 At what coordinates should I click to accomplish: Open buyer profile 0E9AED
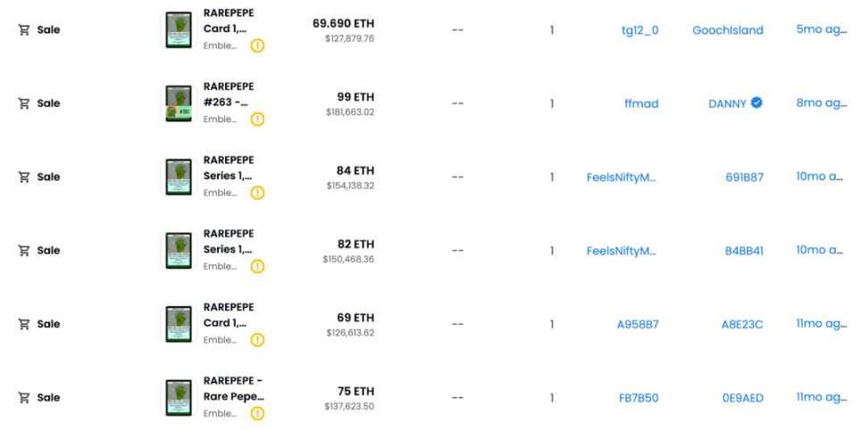click(x=742, y=398)
